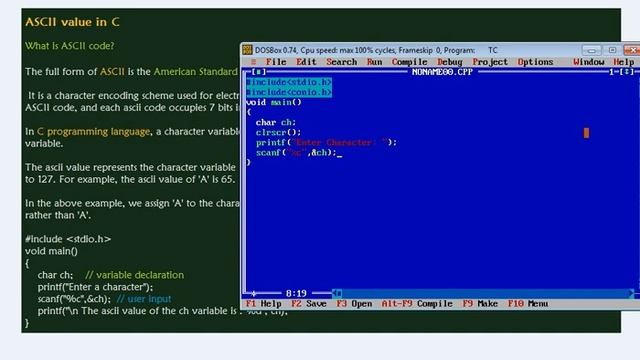
Task: Open the Project menu
Action: pos(490,62)
